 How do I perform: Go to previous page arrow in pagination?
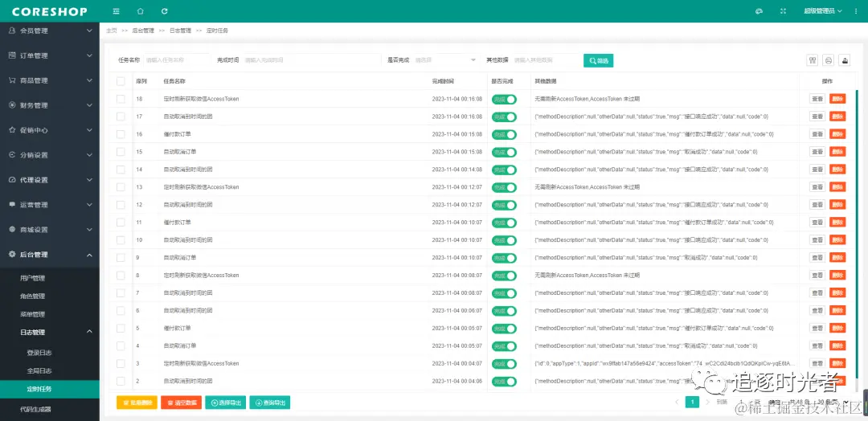tap(677, 403)
